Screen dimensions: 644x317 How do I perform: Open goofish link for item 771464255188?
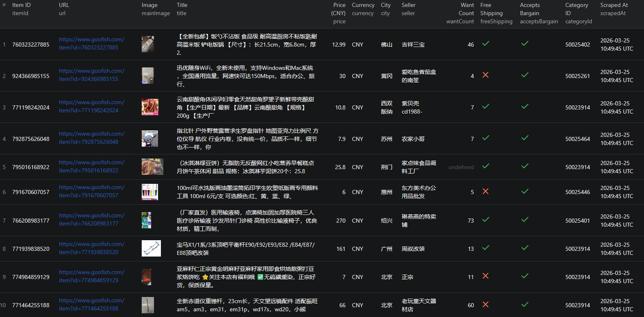click(91, 304)
